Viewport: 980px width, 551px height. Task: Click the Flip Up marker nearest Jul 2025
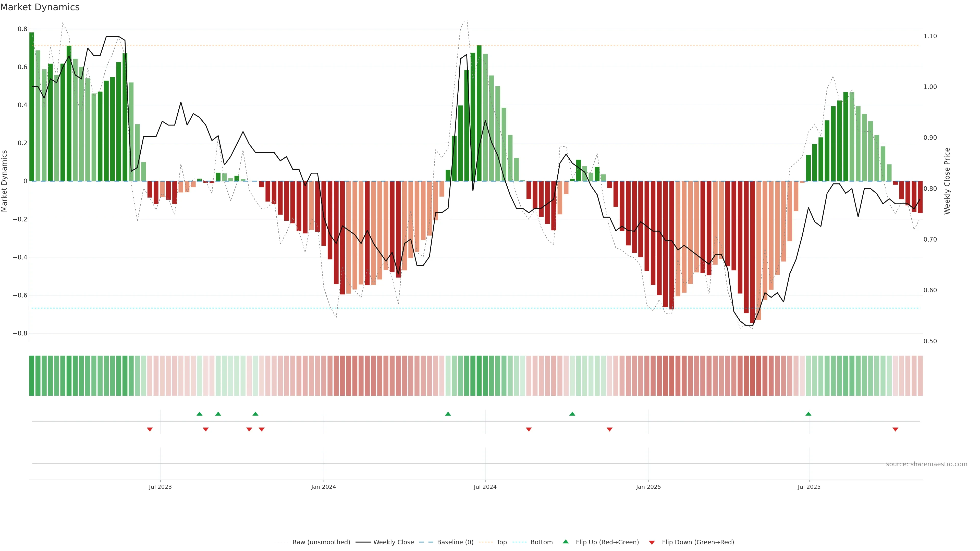pos(808,414)
